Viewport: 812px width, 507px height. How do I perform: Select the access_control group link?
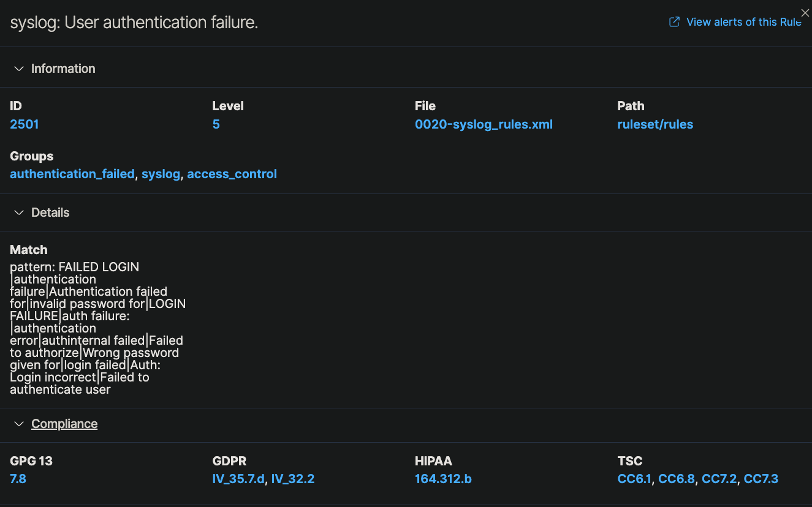click(x=232, y=174)
